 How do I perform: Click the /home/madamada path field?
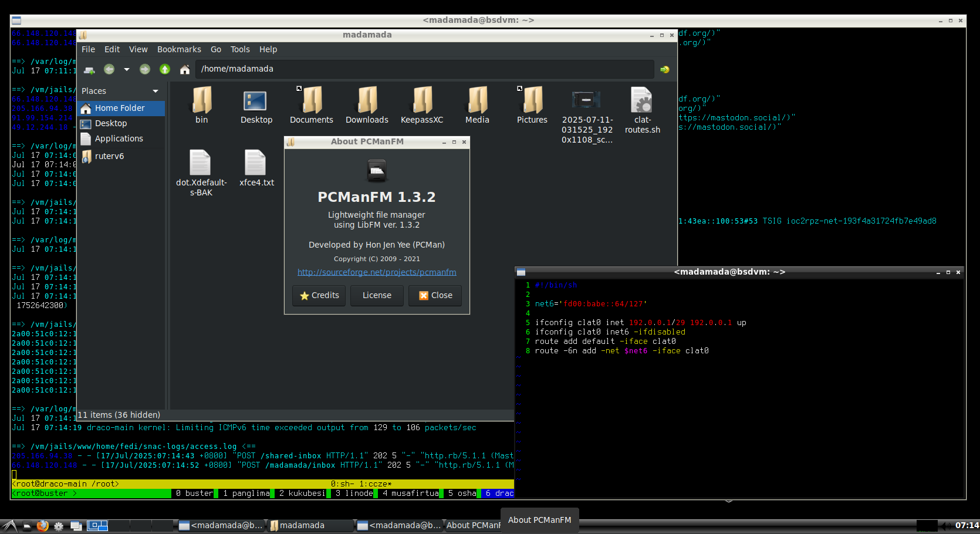[424, 69]
